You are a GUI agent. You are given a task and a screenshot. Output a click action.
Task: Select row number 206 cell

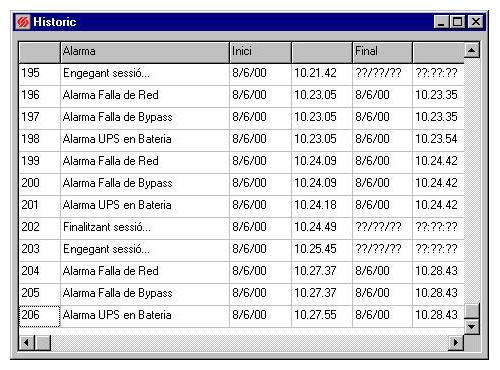coord(39,315)
